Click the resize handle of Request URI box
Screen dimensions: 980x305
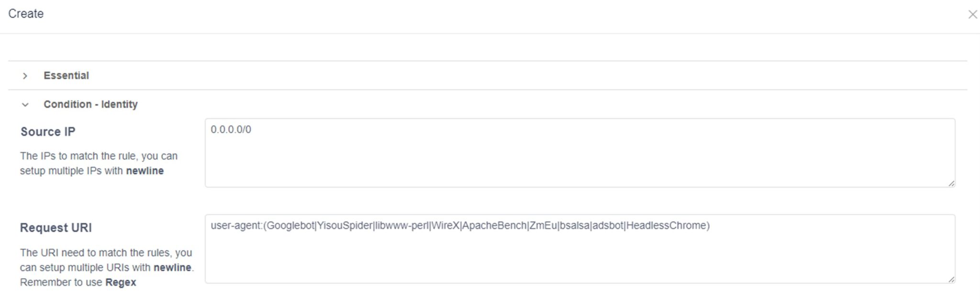pyautogui.click(x=951, y=280)
